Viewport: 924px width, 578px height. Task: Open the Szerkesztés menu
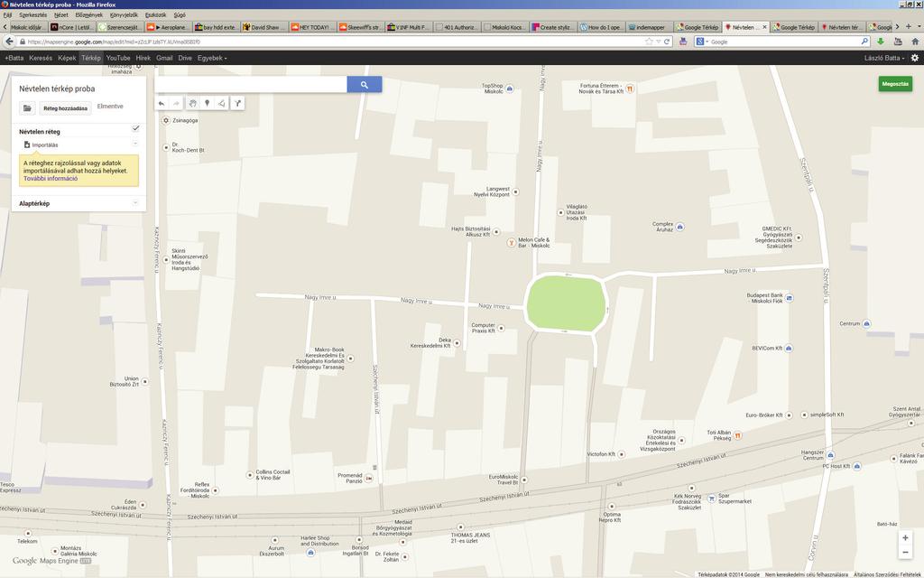click(x=33, y=14)
